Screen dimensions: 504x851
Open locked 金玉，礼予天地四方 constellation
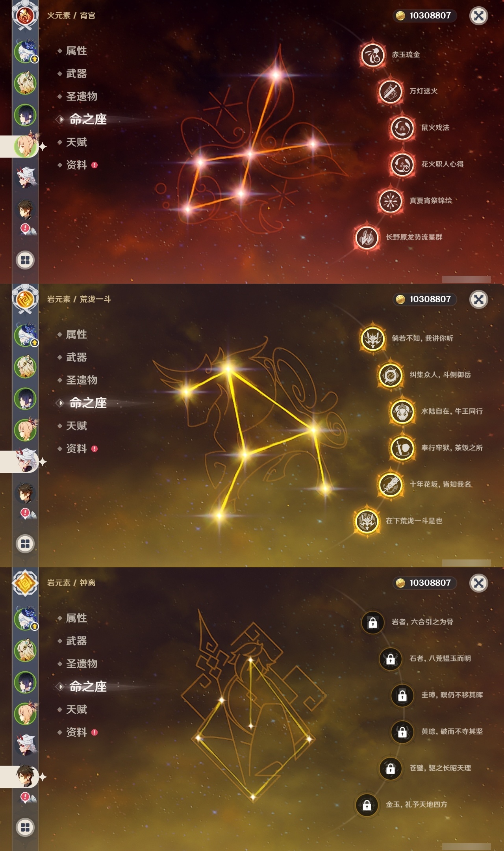(x=367, y=805)
